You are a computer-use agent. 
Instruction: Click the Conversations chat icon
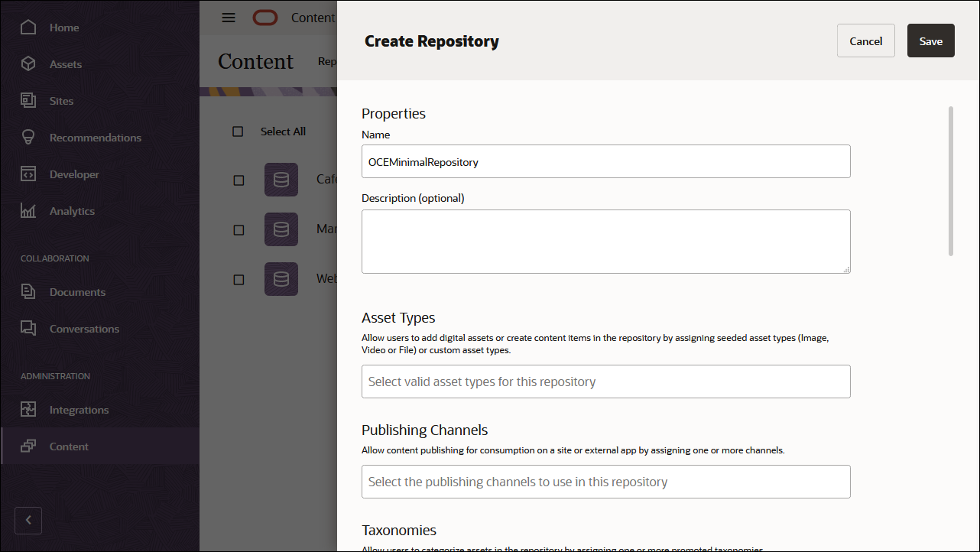coord(28,328)
